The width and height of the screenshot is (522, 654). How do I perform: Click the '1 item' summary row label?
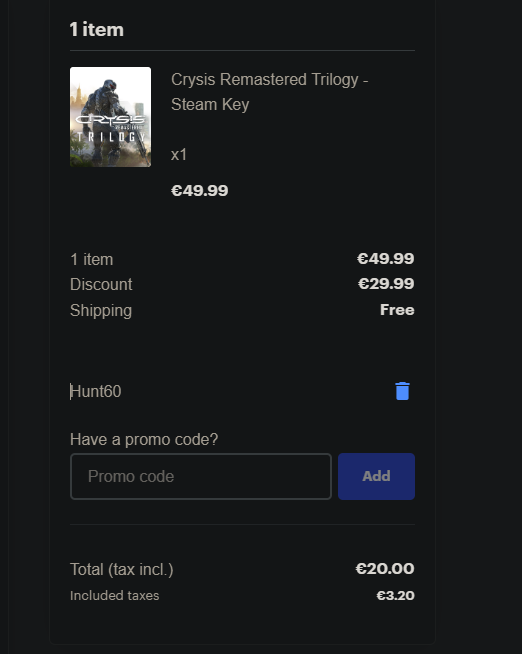click(92, 259)
